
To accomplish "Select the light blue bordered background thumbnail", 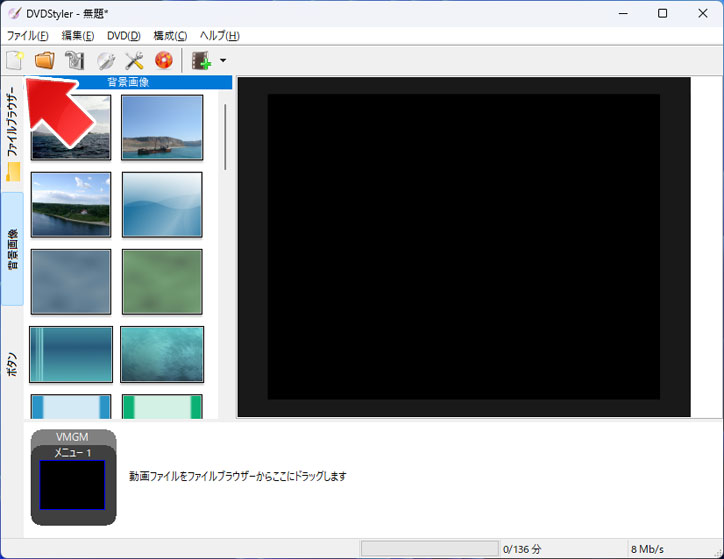I will point(71,406).
